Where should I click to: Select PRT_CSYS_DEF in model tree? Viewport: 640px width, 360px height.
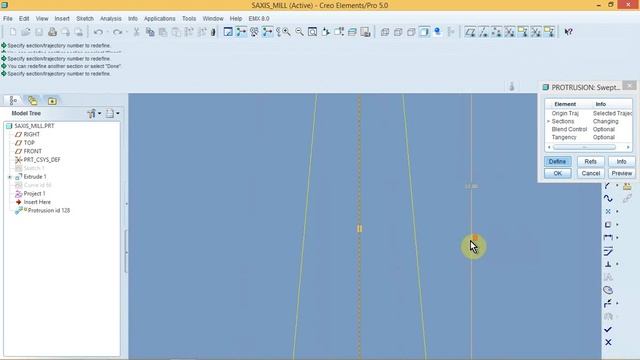42,160
